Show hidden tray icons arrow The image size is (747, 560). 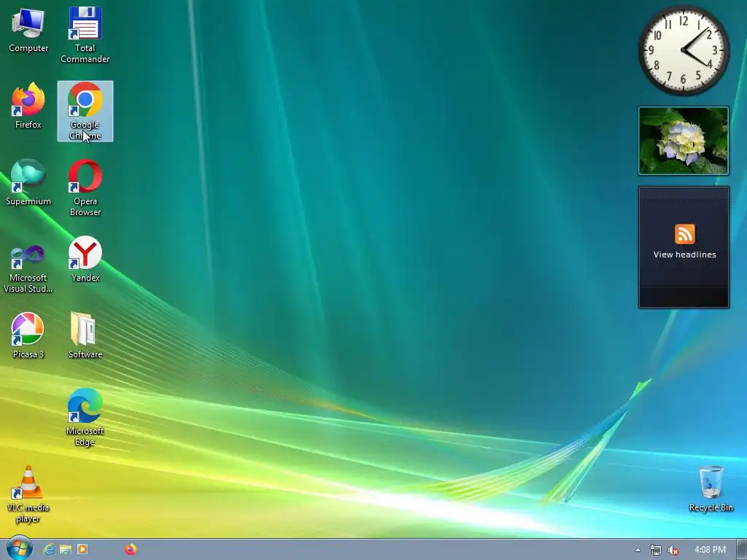(638, 550)
